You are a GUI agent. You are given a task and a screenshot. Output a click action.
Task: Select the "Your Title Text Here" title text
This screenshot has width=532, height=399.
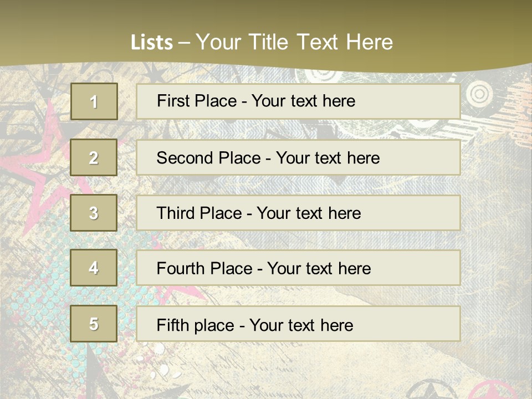coord(294,42)
